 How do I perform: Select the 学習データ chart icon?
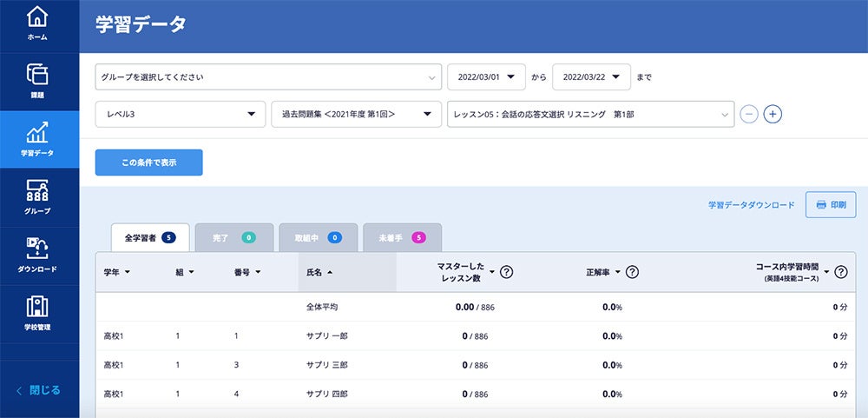point(38,132)
